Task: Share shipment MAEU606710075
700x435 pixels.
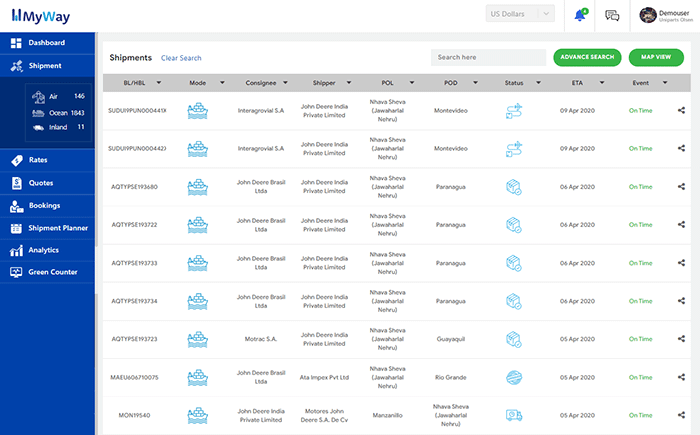Action: [681, 377]
